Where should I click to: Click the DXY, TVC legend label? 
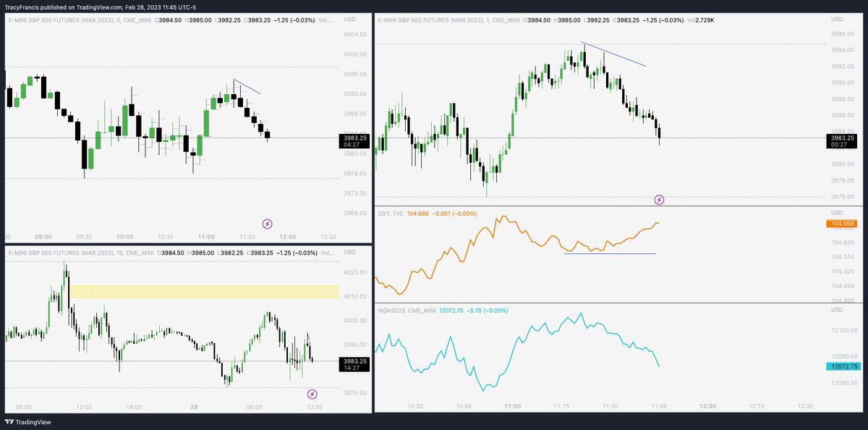(391, 214)
